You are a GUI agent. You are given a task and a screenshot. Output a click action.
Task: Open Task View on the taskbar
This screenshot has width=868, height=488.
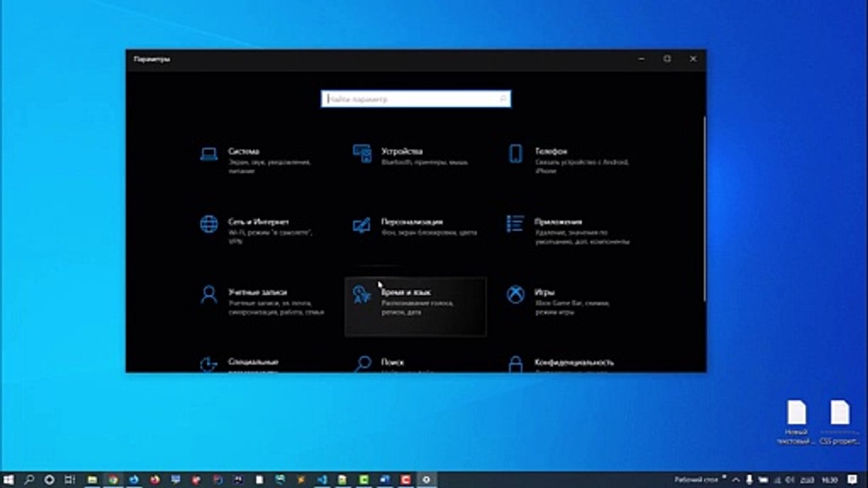69,480
